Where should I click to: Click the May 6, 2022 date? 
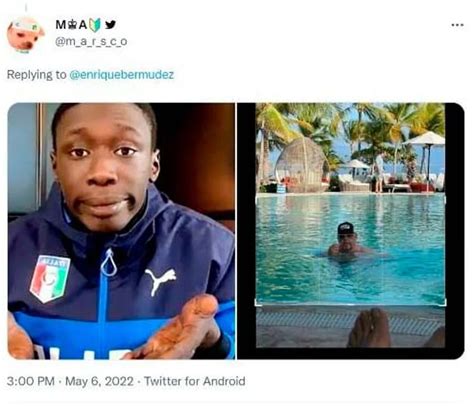coord(99,381)
